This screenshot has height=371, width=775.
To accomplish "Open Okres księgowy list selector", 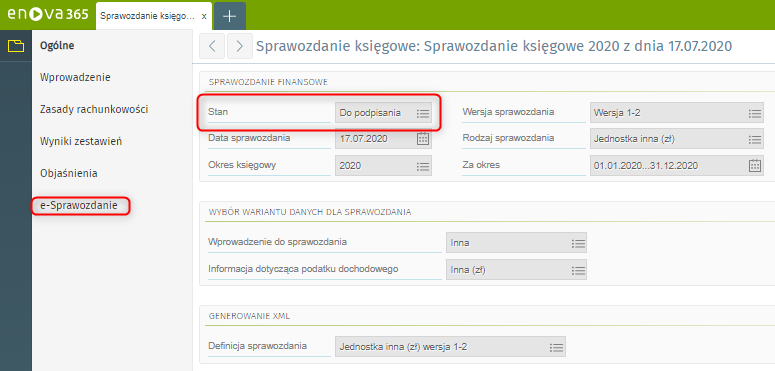I will pyautogui.click(x=423, y=165).
